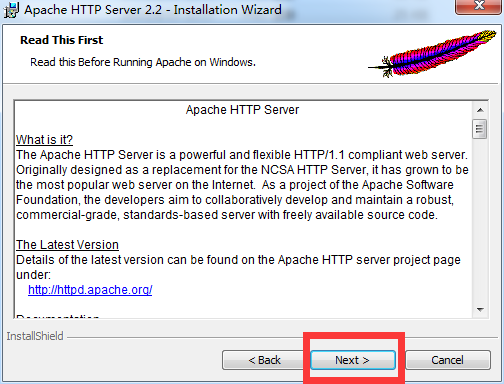This screenshot has width=504, height=384.
Task: Click the readme scrollbar thumb
Action: [480, 129]
